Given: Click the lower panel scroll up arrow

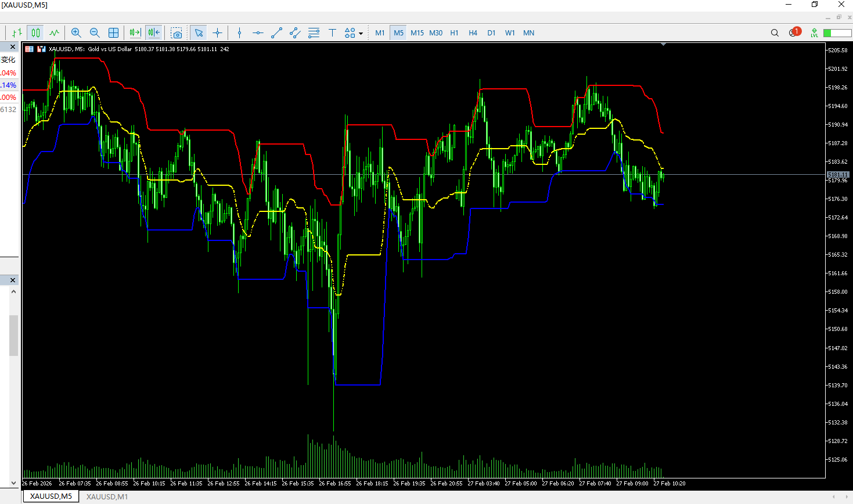Looking at the screenshot, I should click(13, 292).
